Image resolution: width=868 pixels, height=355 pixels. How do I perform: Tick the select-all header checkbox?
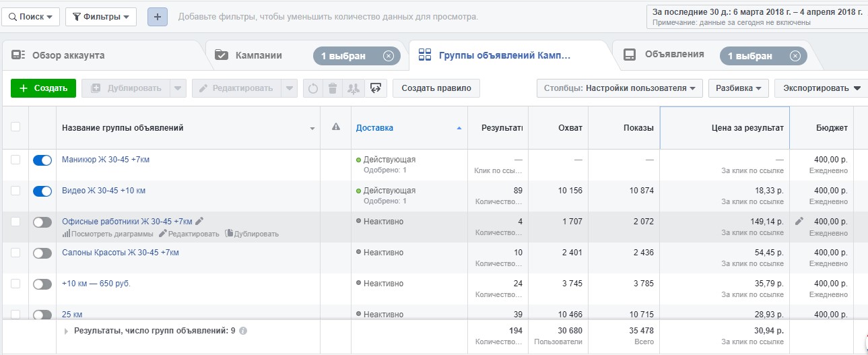(15, 127)
